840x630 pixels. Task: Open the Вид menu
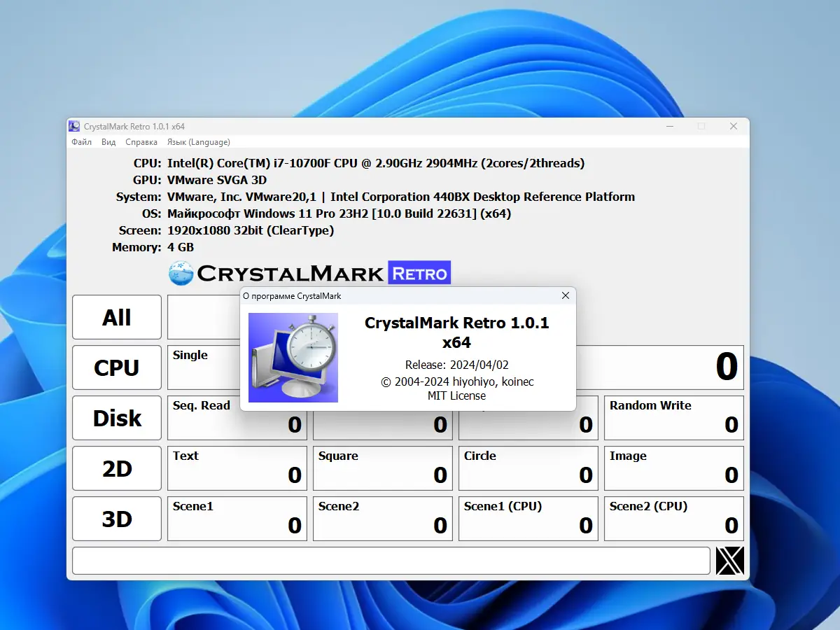coord(108,142)
